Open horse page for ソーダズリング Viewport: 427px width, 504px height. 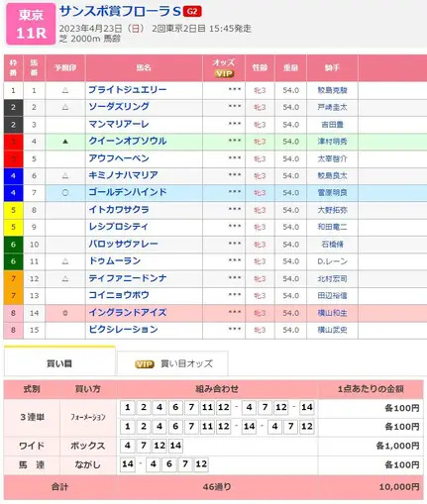tap(119, 107)
